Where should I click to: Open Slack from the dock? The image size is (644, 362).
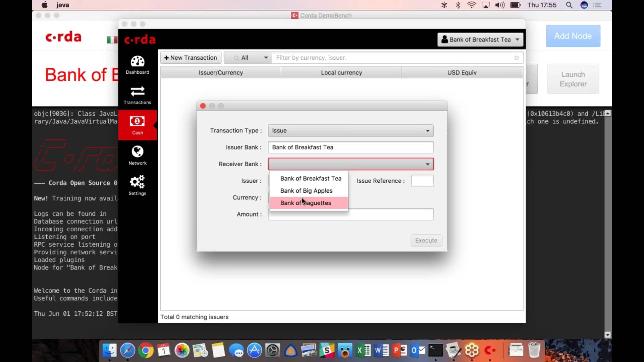click(x=327, y=351)
